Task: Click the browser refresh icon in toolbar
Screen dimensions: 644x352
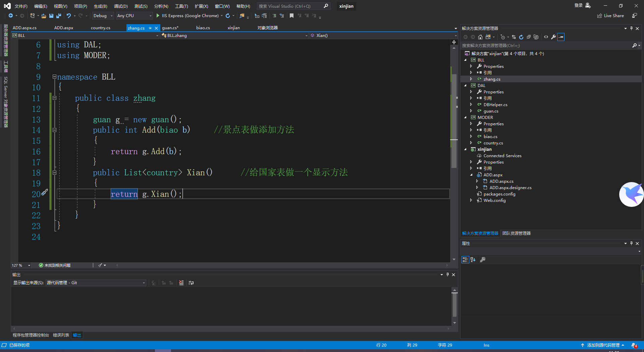Action: (x=228, y=16)
